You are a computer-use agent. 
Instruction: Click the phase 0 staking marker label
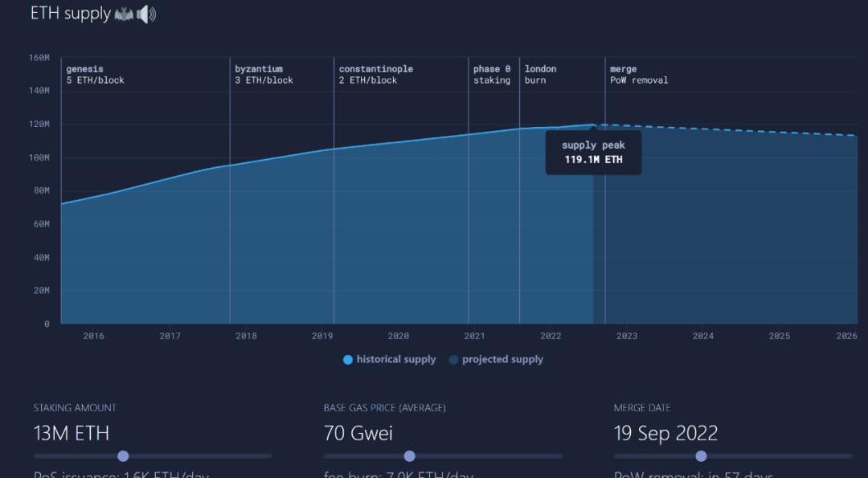tap(491, 75)
